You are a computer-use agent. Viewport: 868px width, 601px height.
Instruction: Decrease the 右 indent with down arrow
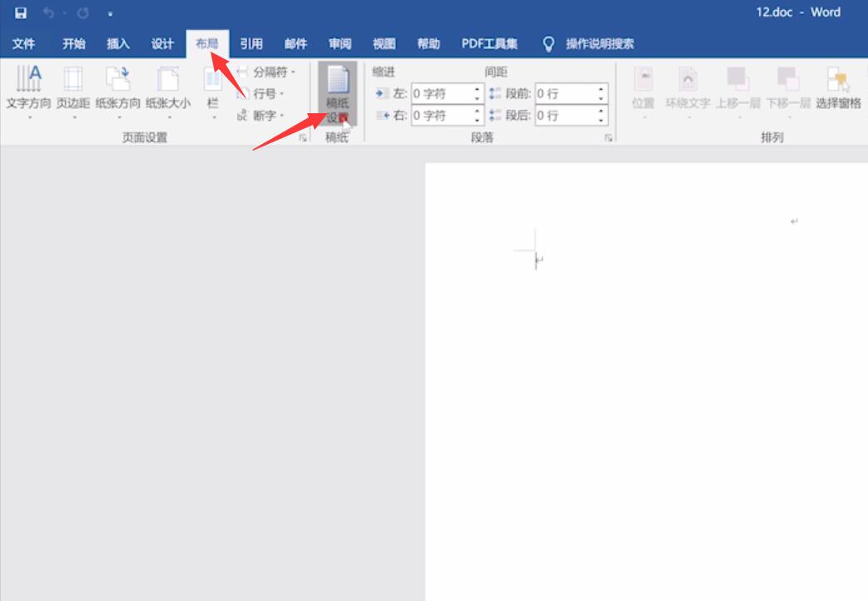(x=477, y=120)
